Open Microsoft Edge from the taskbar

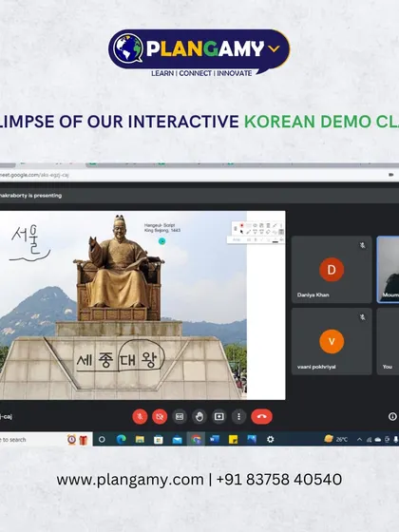[122, 439]
